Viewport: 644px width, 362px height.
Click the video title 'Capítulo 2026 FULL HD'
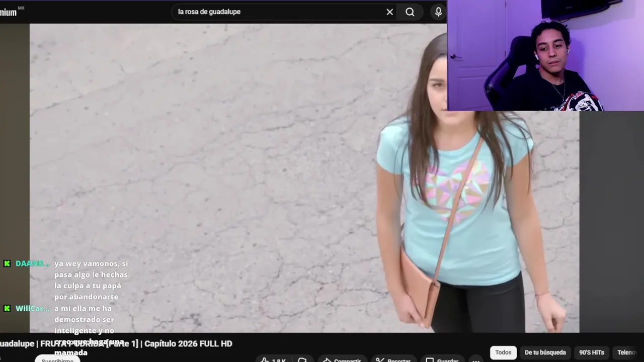[188, 344]
